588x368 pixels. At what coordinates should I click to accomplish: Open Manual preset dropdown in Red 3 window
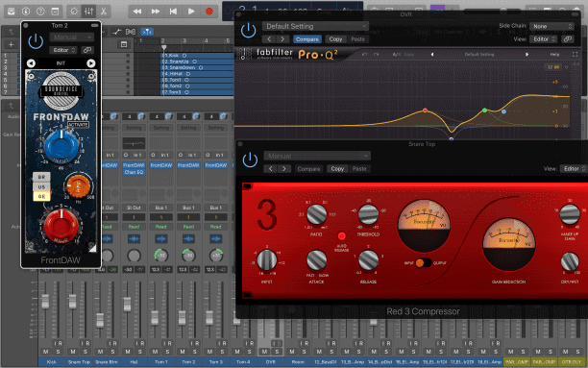(x=317, y=156)
